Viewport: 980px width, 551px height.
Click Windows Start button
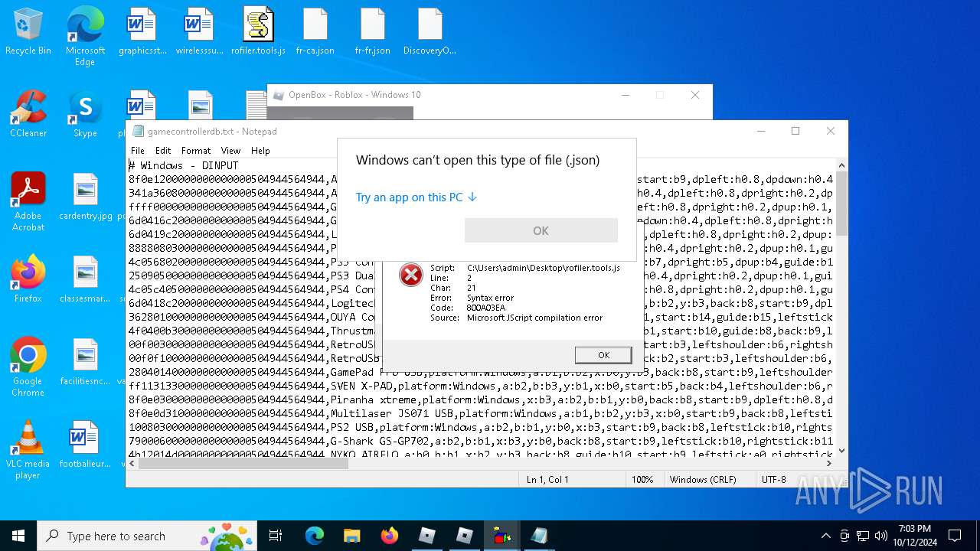pyautogui.click(x=18, y=536)
